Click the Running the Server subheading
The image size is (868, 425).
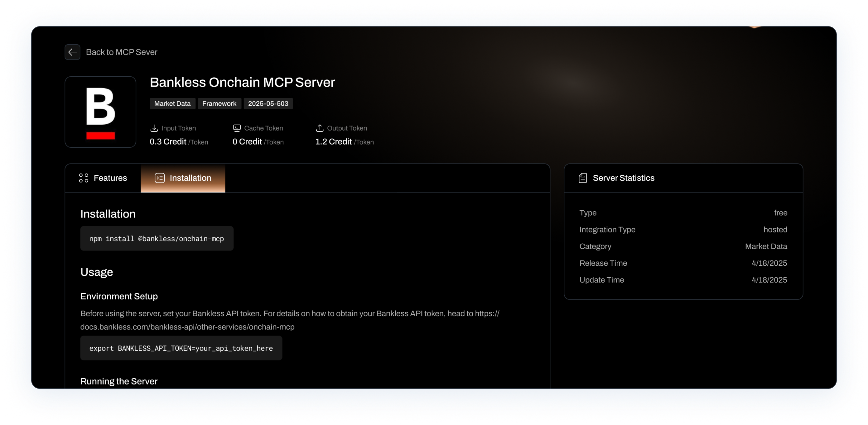[119, 382]
